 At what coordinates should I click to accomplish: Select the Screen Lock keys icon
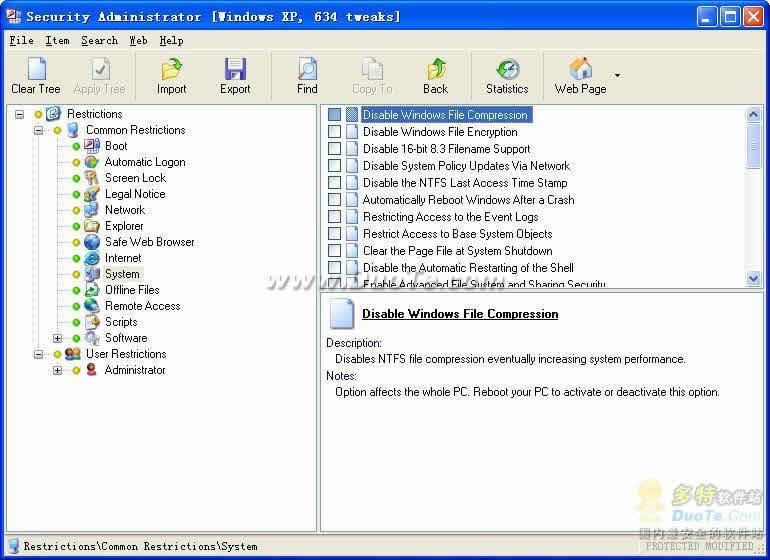[x=92, y=178]
